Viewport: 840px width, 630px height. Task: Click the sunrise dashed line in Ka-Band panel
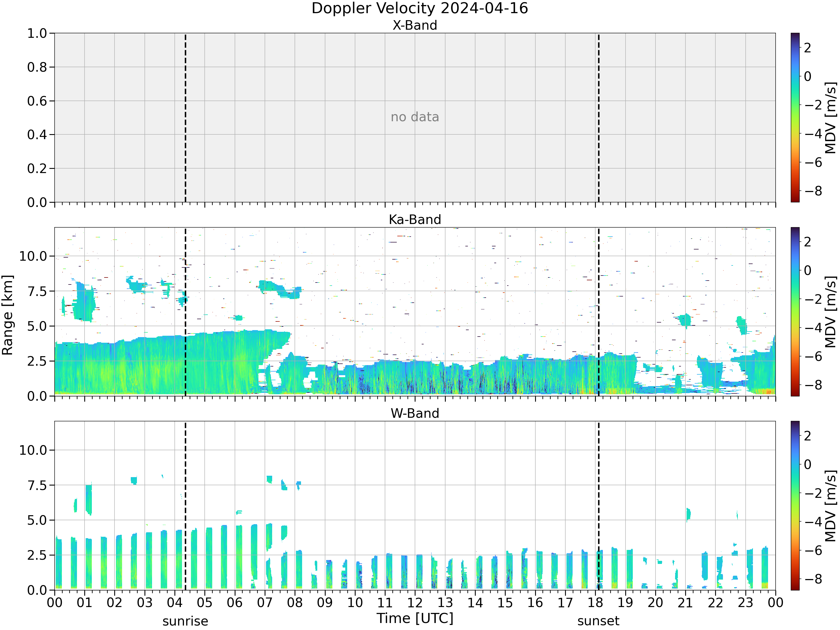click(x=185, y=312)
